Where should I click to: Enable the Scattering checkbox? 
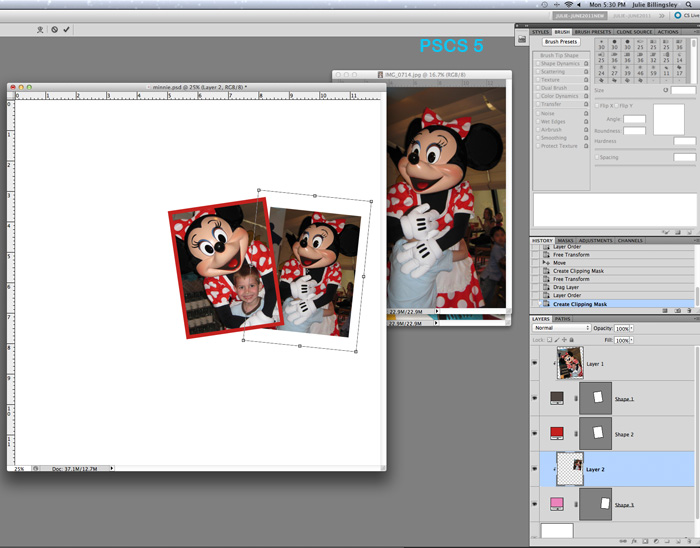(538, 71)
